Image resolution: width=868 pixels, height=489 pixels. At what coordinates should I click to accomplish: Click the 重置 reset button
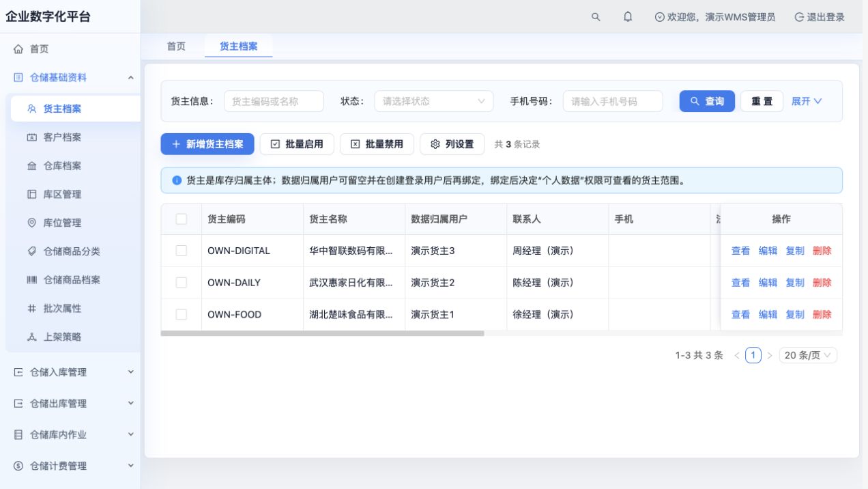click(x=762, y=101)
